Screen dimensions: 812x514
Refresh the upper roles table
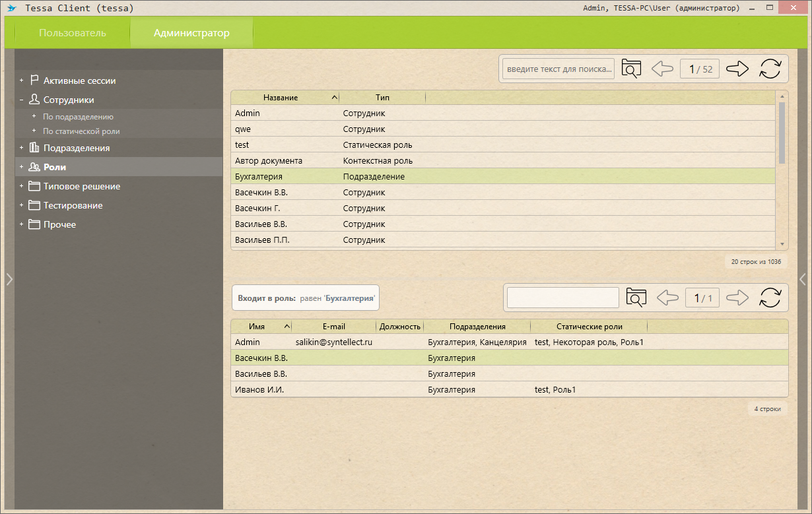[770, 69]
